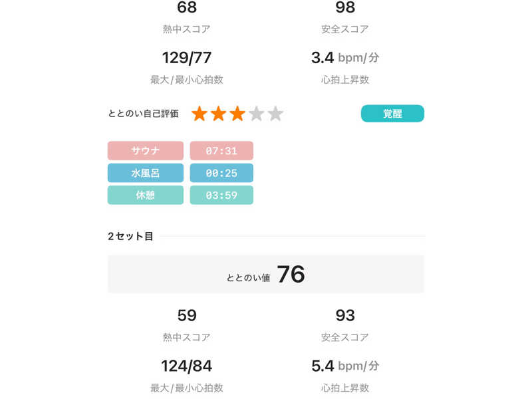Click the 覚醒 teal badge button
The height and width of the screenshot is (399, 532).
pos(392,114)
